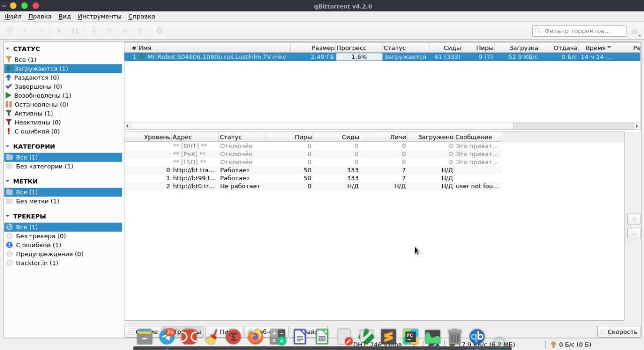This screenshot has height=350, width=644.
Task: Click the resume play toolbar icon
Action: click(x=59, y=31)
